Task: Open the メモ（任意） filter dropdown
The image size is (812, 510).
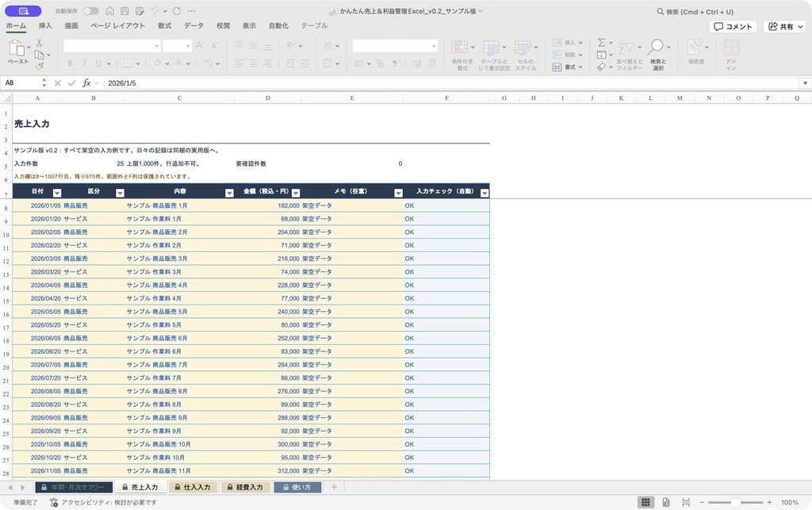Action: tap(398, 193)
